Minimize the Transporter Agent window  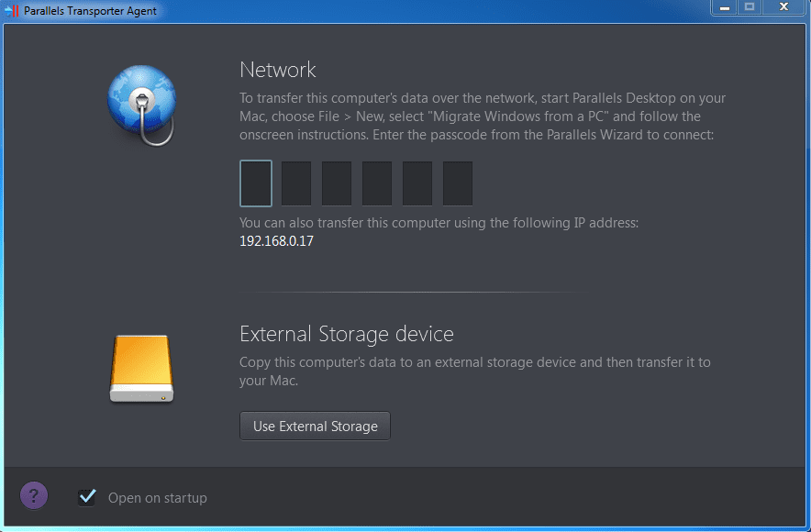725,7
